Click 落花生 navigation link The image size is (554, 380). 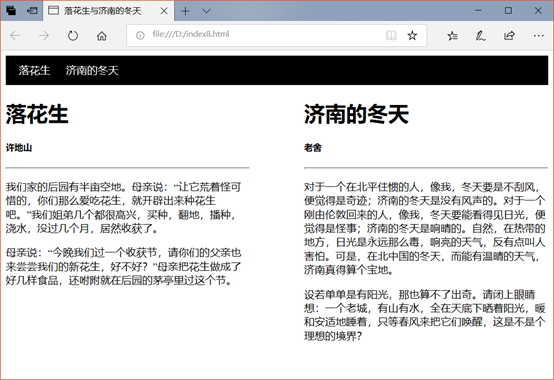[34, 70]
